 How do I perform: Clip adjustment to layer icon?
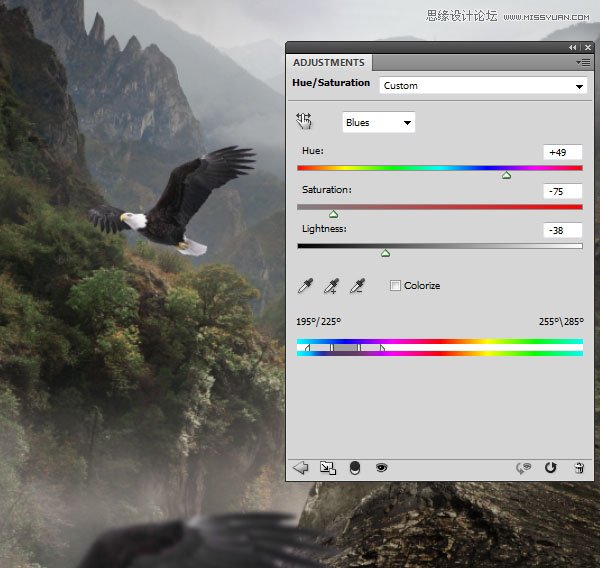tap(355, 468)
